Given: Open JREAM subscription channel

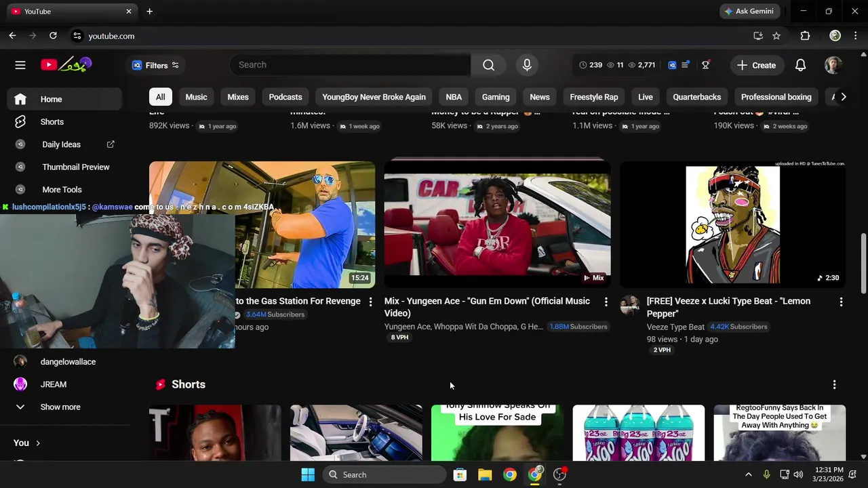Looking at the screenshot, I should click(x=65, y=384).
